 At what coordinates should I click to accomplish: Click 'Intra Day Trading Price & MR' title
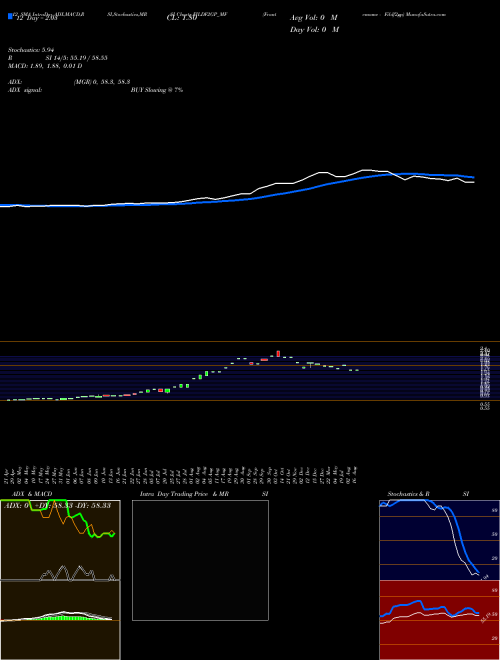coord(185,494)
